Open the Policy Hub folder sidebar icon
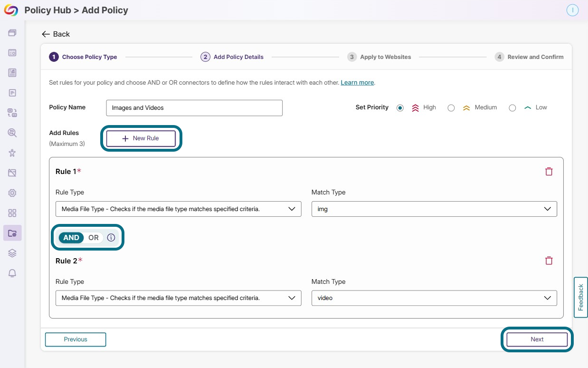This screenshot has width=588, height=368. 12,233
